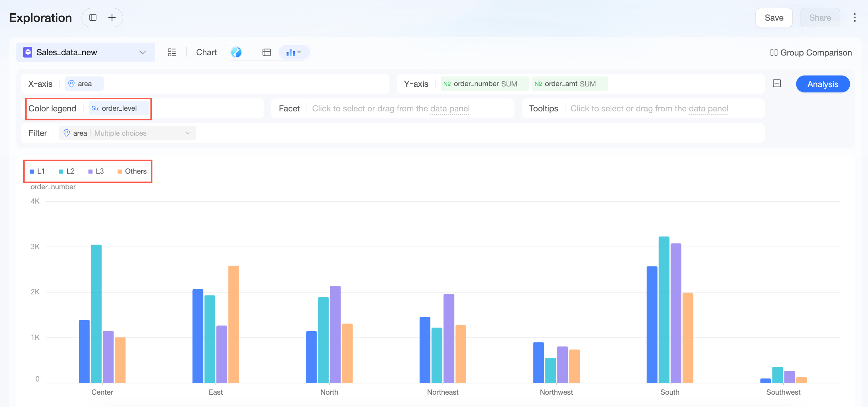
Task: Click the Group Comparison icon
Action: (x=774, y=53)
